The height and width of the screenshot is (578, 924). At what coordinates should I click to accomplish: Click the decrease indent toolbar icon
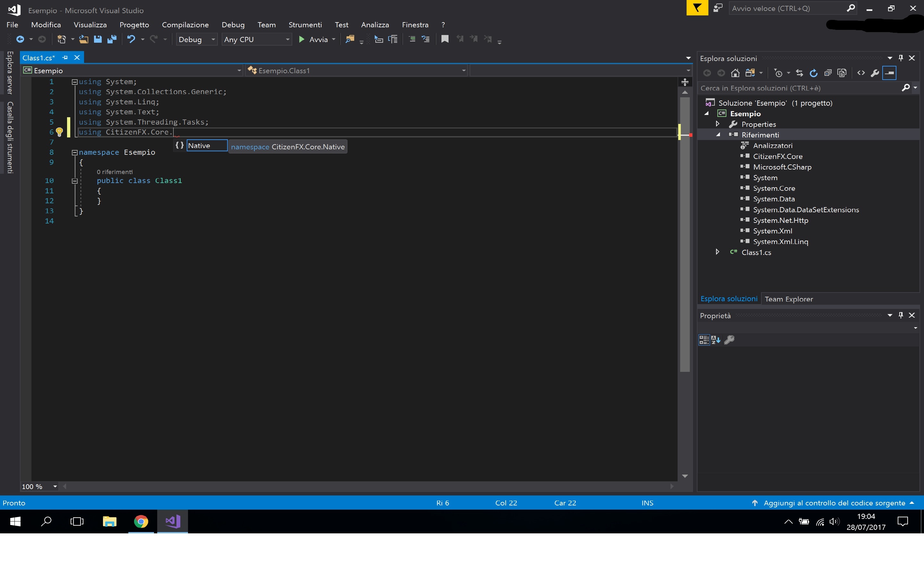[x=378, y=39]
